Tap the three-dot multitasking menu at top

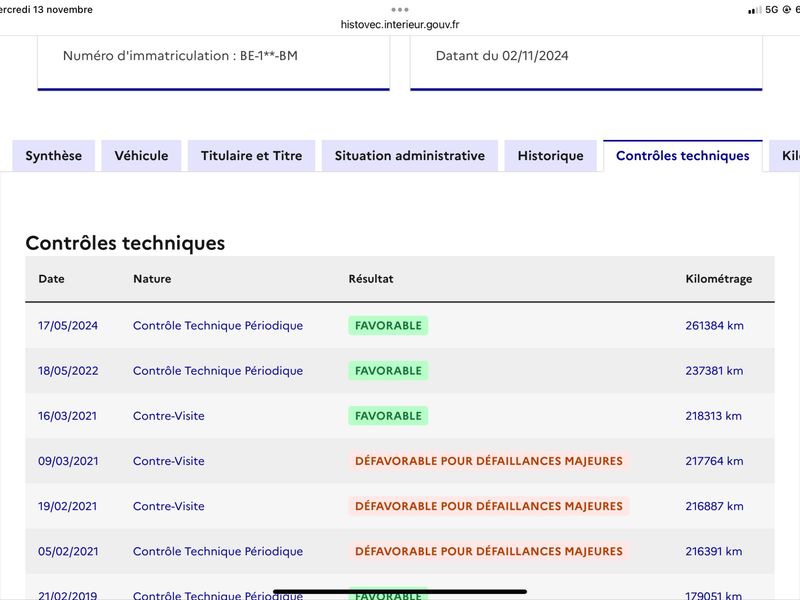click(x=400, y=10)
